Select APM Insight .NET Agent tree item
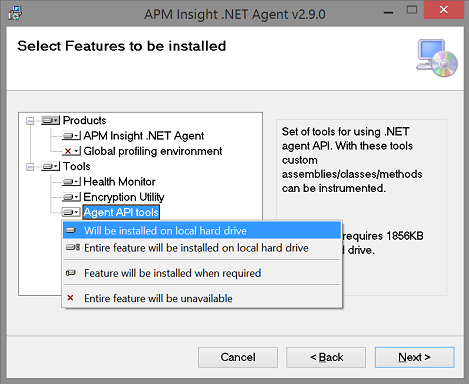 point(144,136)
